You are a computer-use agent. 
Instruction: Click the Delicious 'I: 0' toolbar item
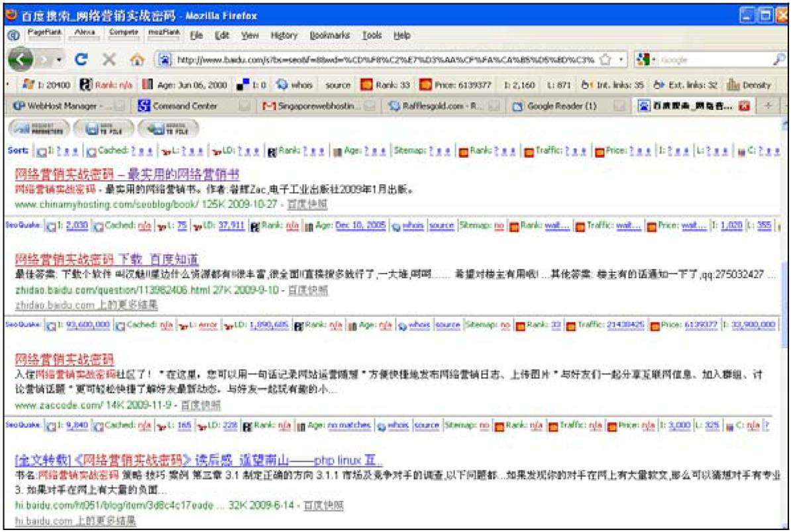[x=252, y=84]
